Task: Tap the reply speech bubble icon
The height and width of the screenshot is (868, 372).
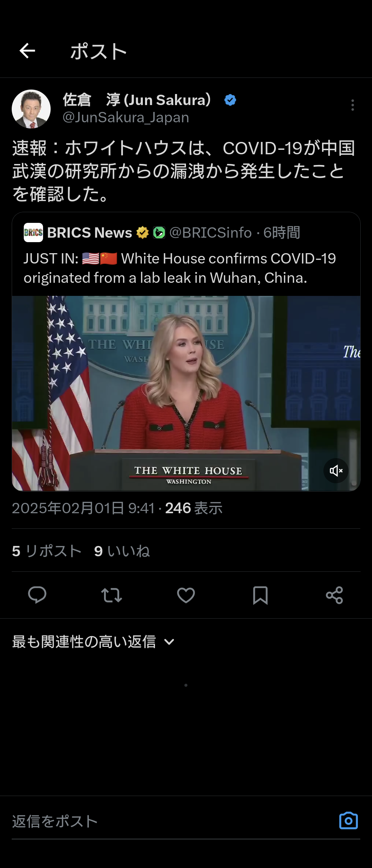Action: point(37,595)
